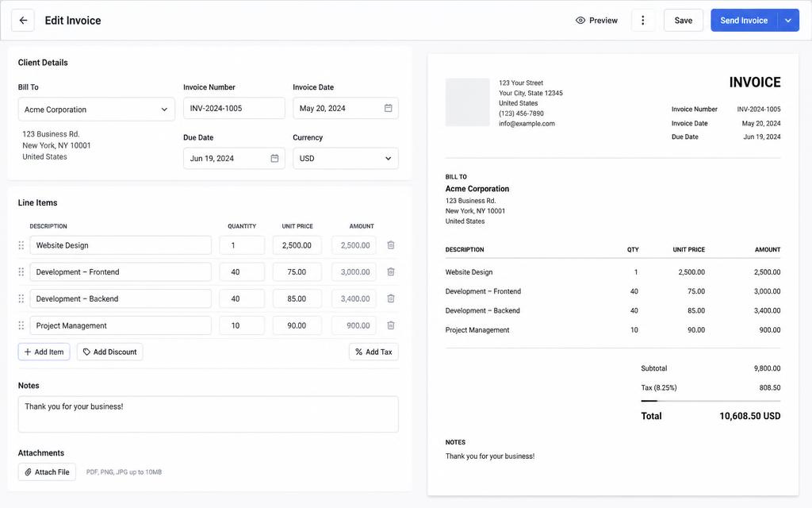Click the Preview eye button
Screen dimensions: 812x508
point(596,20)
